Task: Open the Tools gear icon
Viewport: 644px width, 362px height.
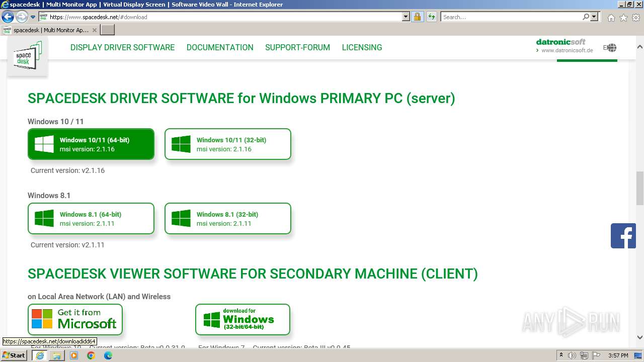Action: 636,18
